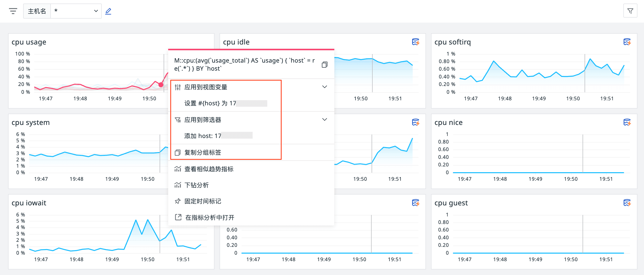Click 在指标分析中打开 option
The width and height of the screenshot is (644, 275).
(209, 217)
